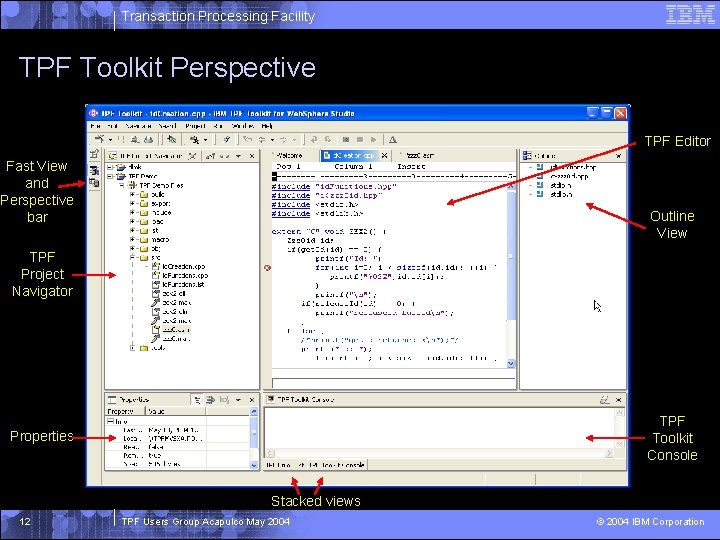Click the stop square icon beside the play arrow

360,140
